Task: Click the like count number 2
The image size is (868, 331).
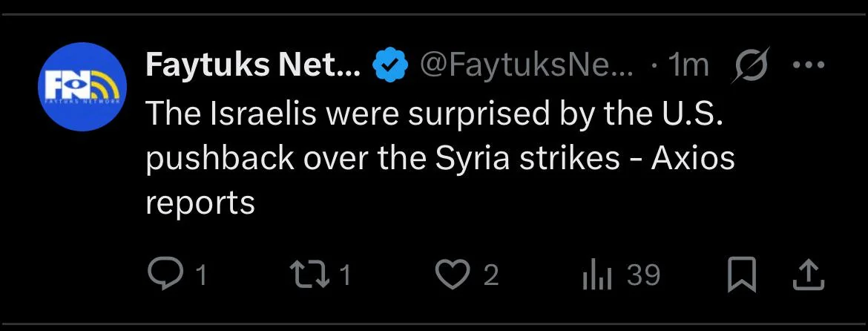Action: point(491,275)
